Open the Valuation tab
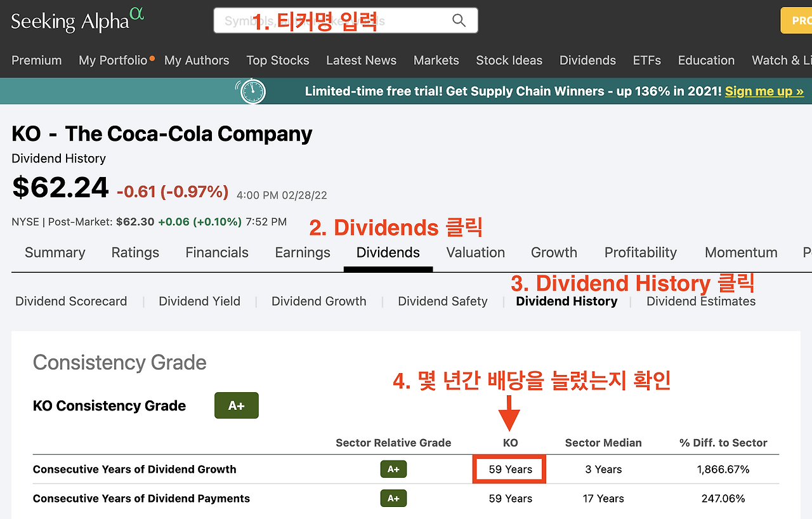Screen dimensions: 812x519 tap(476, 253)
